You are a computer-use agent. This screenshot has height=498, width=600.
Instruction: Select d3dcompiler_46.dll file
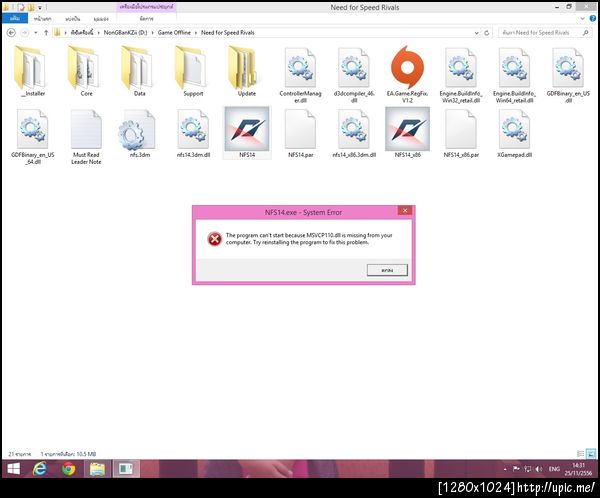point(354,75)
